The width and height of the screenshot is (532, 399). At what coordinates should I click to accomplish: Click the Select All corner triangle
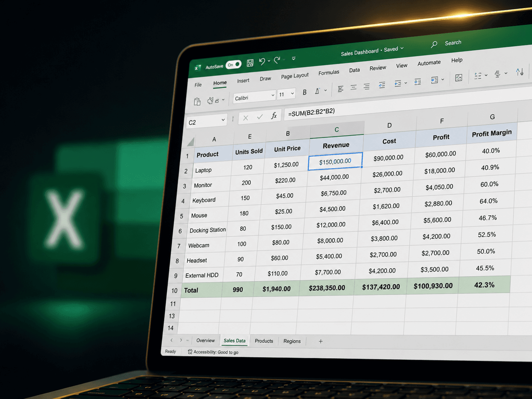coord(191,141)
